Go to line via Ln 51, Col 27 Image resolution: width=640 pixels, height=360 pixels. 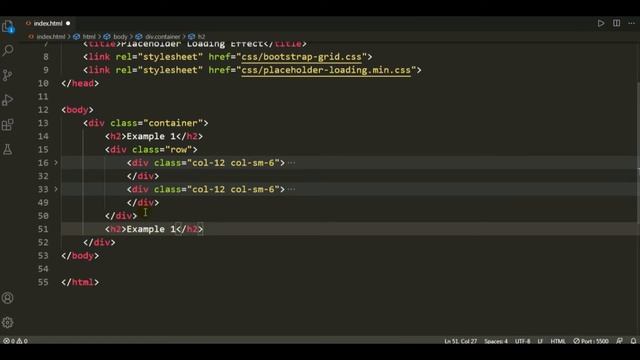pyautogui.click(x=460, y=341)
